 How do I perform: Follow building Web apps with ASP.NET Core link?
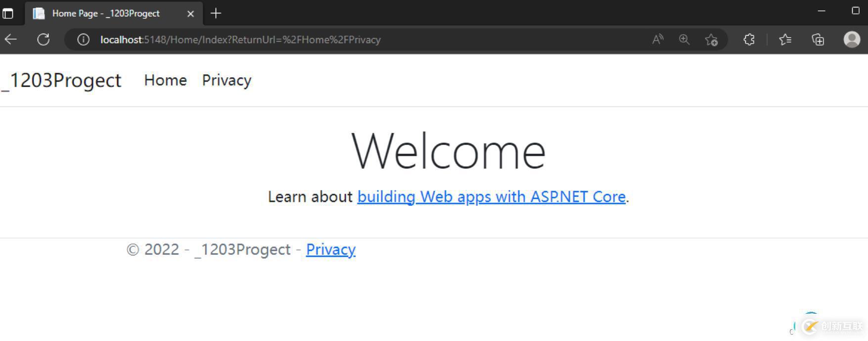click(492, 197)
